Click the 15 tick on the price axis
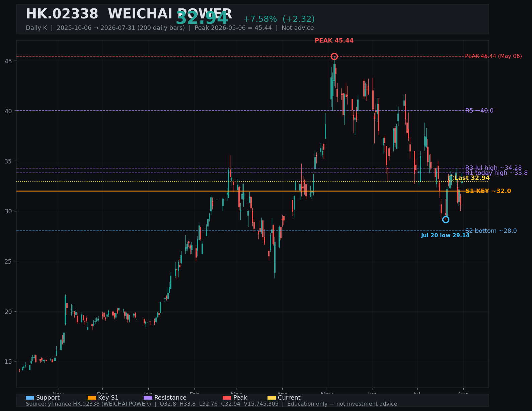The width and height of the screenshot is (532, 411). tap(8, 361)
